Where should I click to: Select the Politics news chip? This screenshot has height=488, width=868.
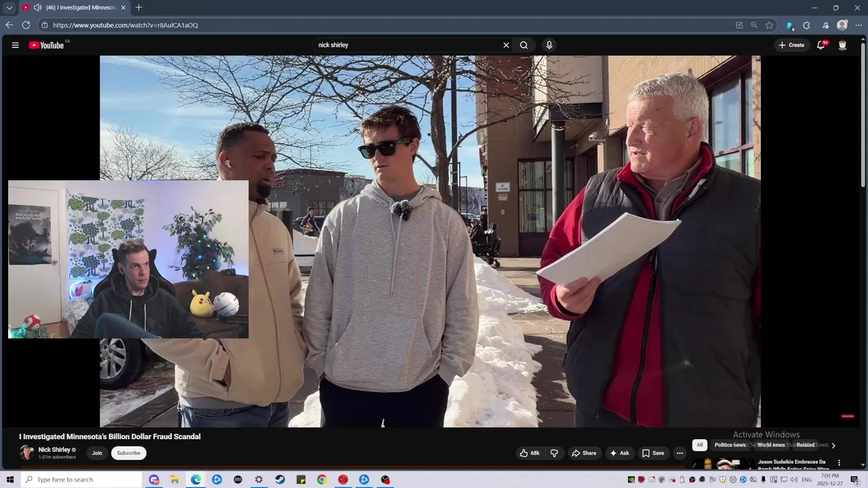730,445
